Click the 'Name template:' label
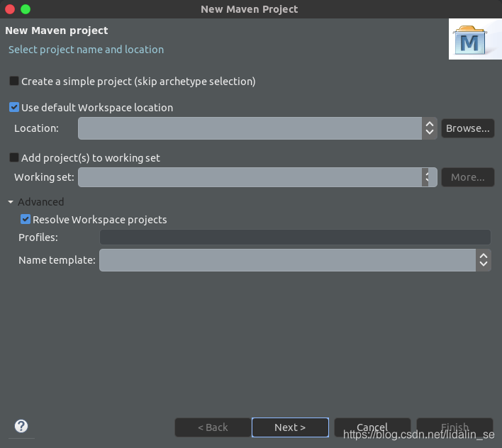502x448 pixels. point(57,260)
